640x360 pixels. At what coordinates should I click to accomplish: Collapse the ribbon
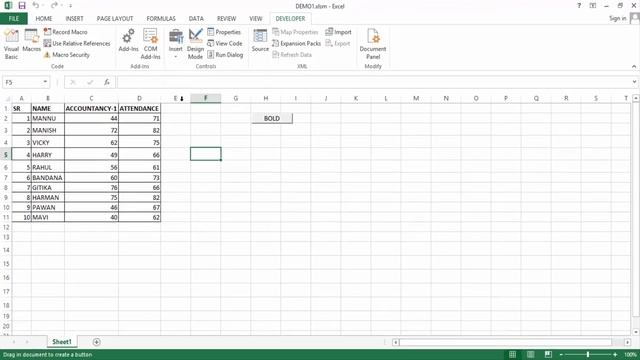point(634,67)
